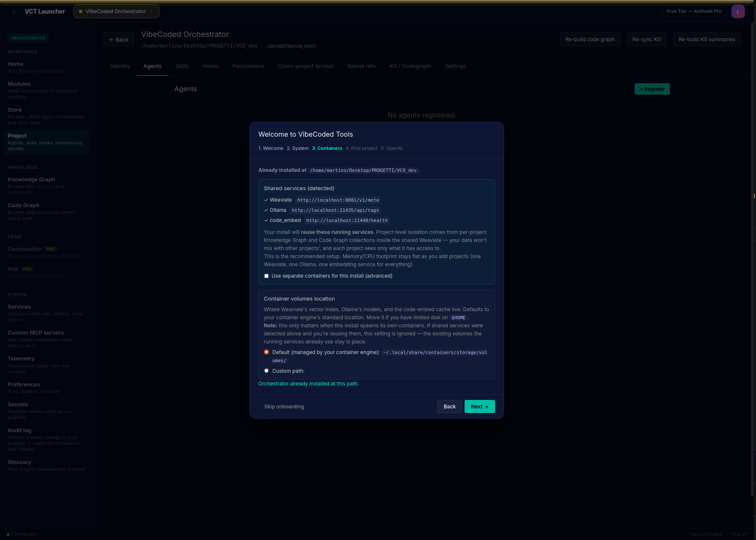Image resolution: width=756 pixels, height=540 pixels.
Task: Open Telemetry in the sidebar
Action: click(x=46, y=365)
